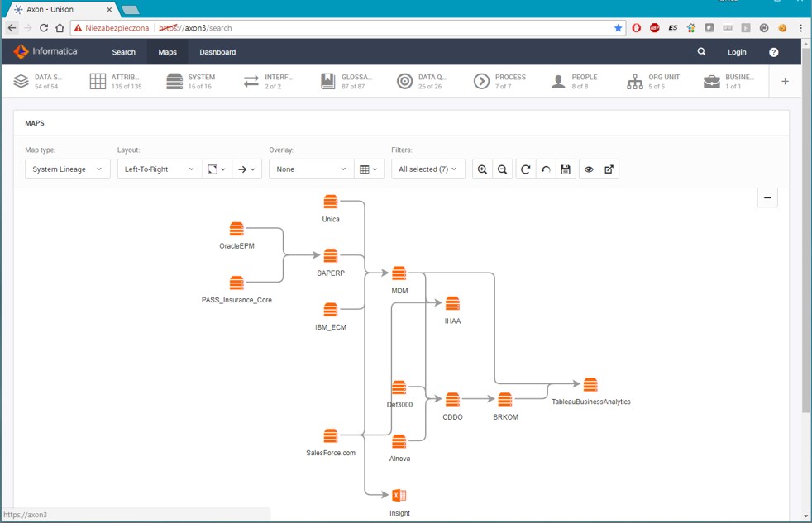Open the GLOSSA... facet tab

[346, 81]
